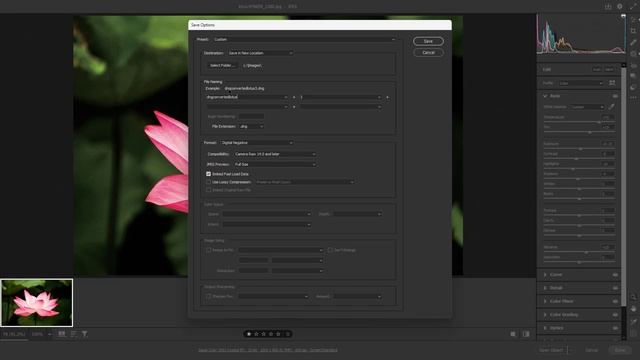Toggle the Don't Enlarge checkbox

[x=330, y=250]
